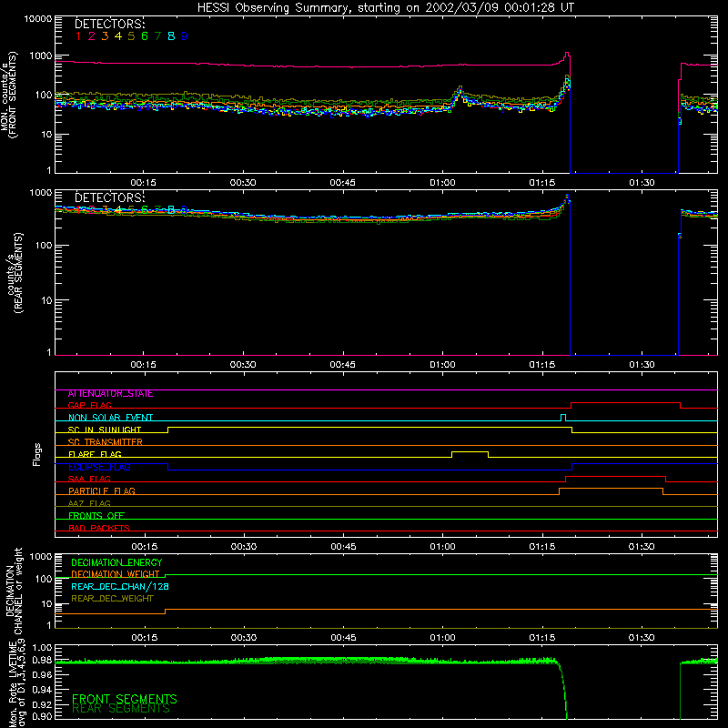This screenshot has height=728, width=728.
Task: Click the 'DECIMATION CHANNEL or weight' axis title
Action: [x=14, y=591]
